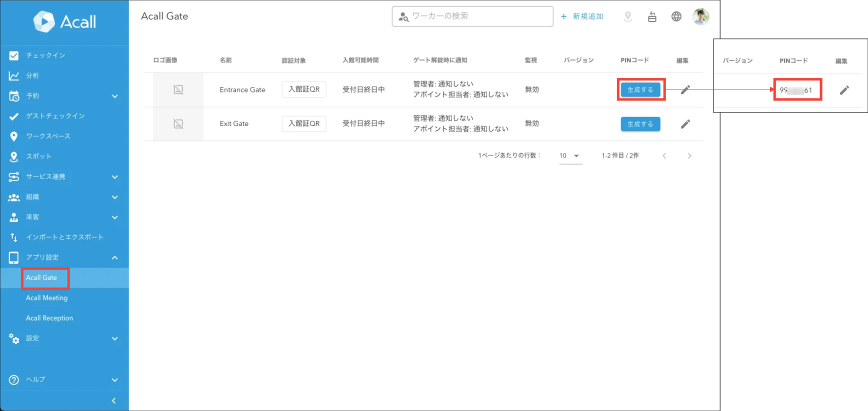Open the language globe icon
Screen dimensions: 868x411
(676, 17)
